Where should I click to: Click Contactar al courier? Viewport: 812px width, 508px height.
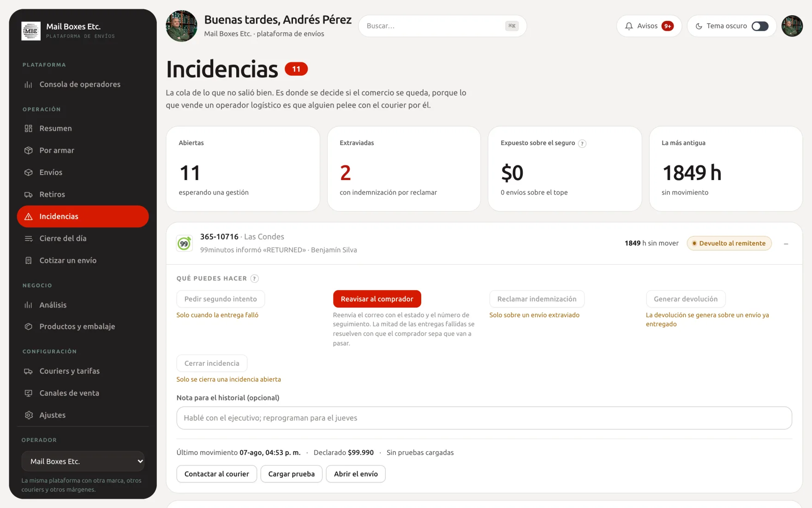click(217, 474)
